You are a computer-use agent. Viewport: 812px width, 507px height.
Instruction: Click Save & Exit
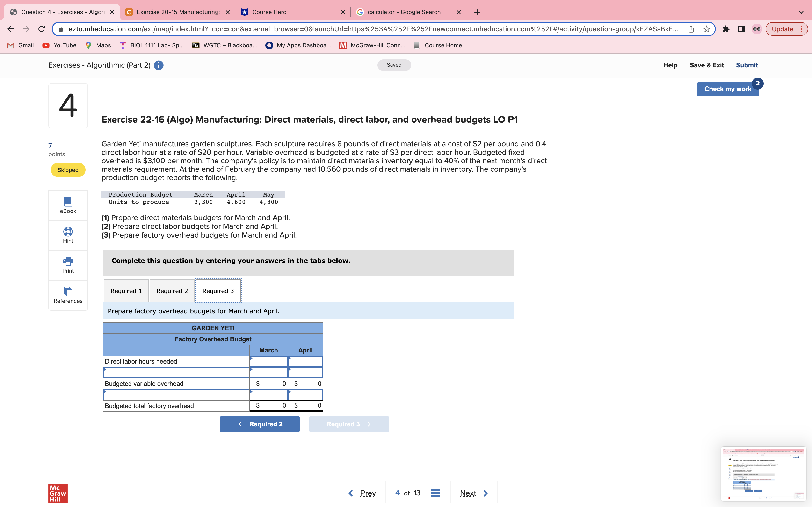(707, 65)
